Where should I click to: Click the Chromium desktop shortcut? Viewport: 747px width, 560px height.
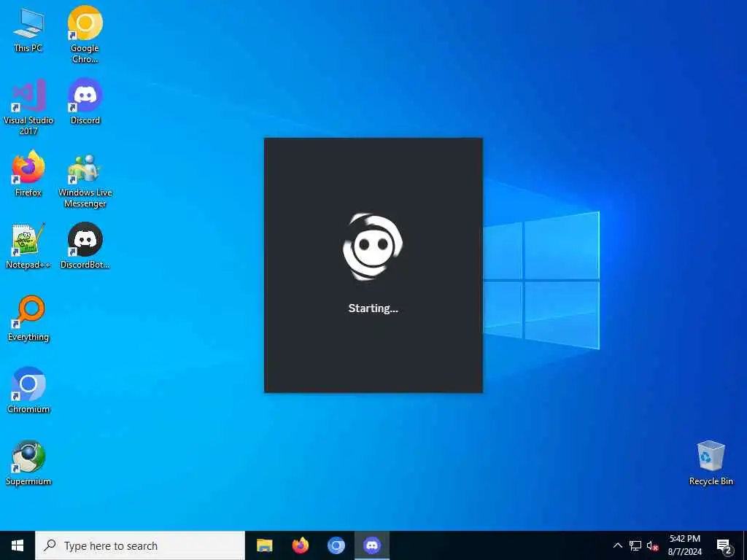pos(28,390)
